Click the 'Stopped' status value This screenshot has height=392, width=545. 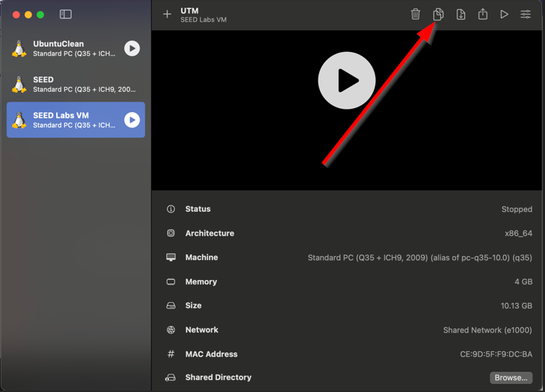click(x=516, y=209)
